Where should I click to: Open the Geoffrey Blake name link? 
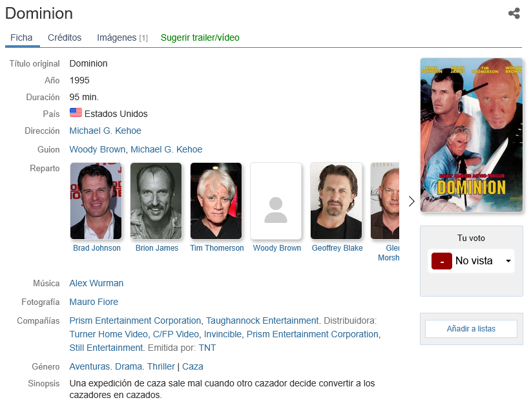point(337,248)
